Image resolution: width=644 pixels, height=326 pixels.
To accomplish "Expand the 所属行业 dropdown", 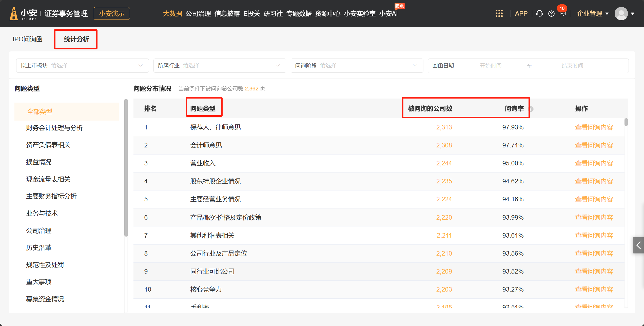I will [x=220, y=66].
